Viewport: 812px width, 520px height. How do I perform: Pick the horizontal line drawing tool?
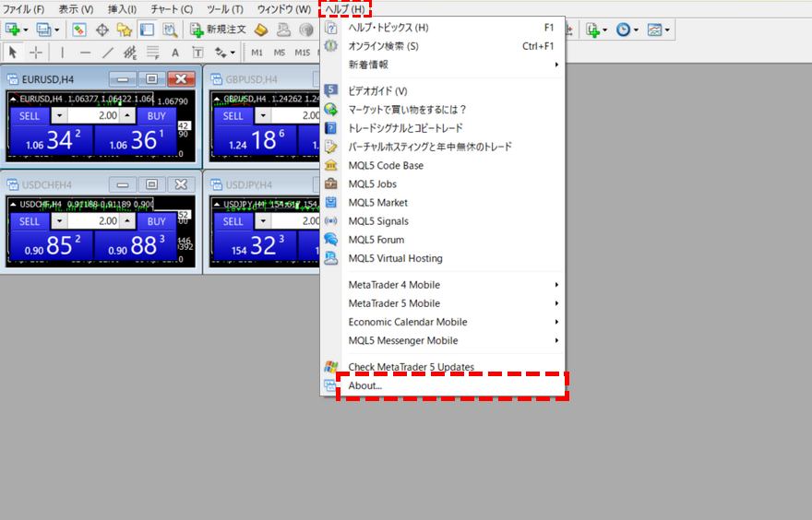85,53
